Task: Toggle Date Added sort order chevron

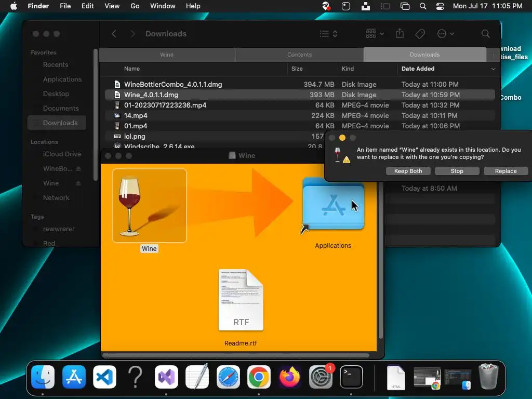Action: pyautogui.click(x=493, y=69)
